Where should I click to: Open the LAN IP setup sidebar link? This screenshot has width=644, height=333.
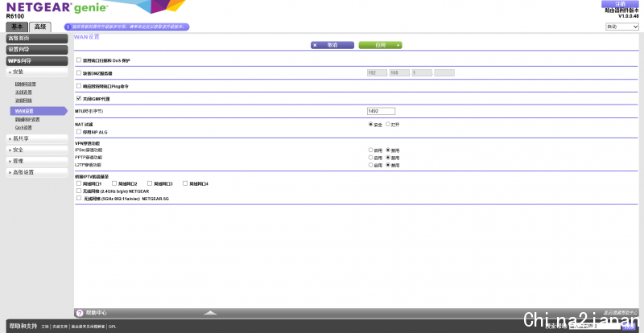pyautogui.click(x=27, y=120)
